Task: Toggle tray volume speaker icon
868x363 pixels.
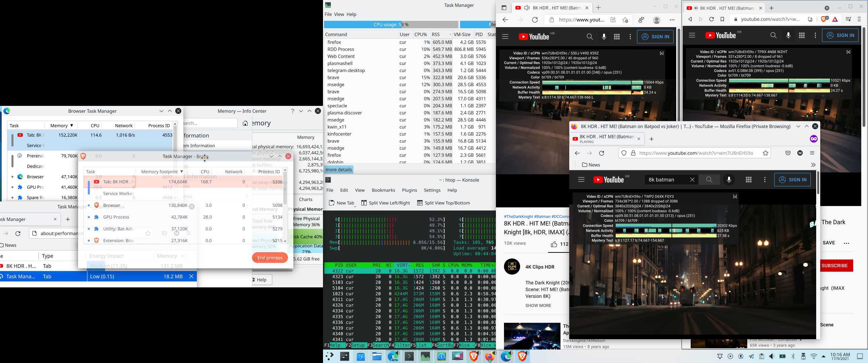Action: (772, 356)
